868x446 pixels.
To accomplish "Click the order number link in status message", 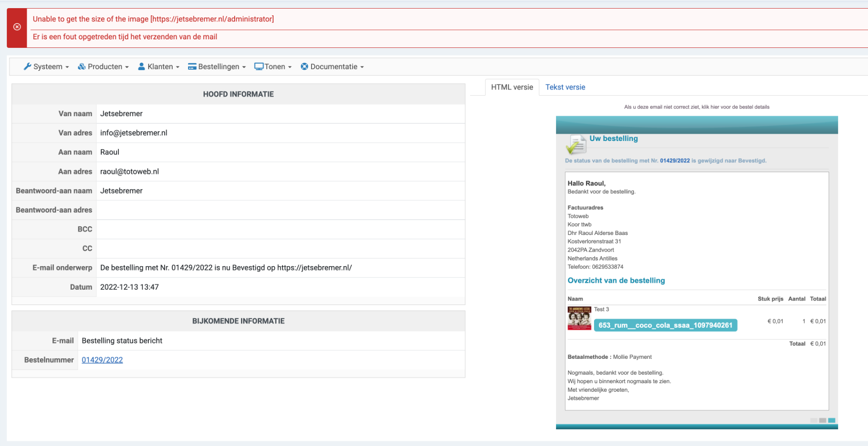I will 675,160.
